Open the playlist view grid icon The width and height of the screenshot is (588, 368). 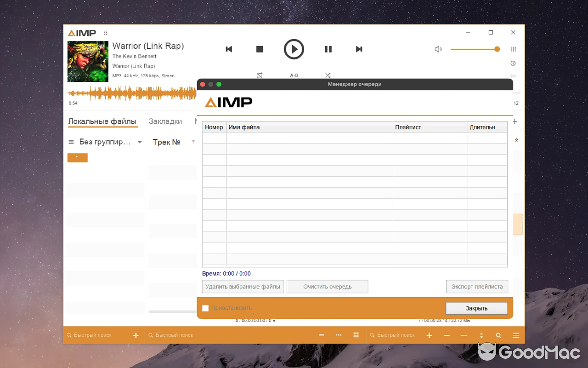[356, 335]
